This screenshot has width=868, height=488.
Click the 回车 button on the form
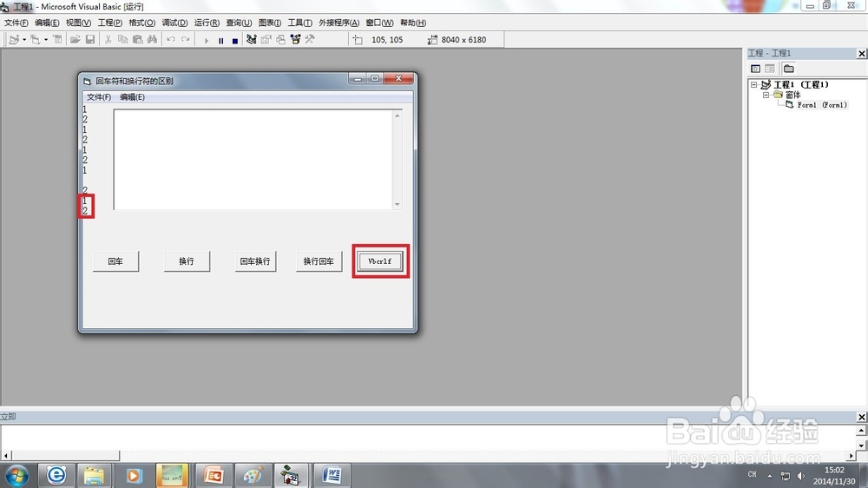tap(115, 261)
